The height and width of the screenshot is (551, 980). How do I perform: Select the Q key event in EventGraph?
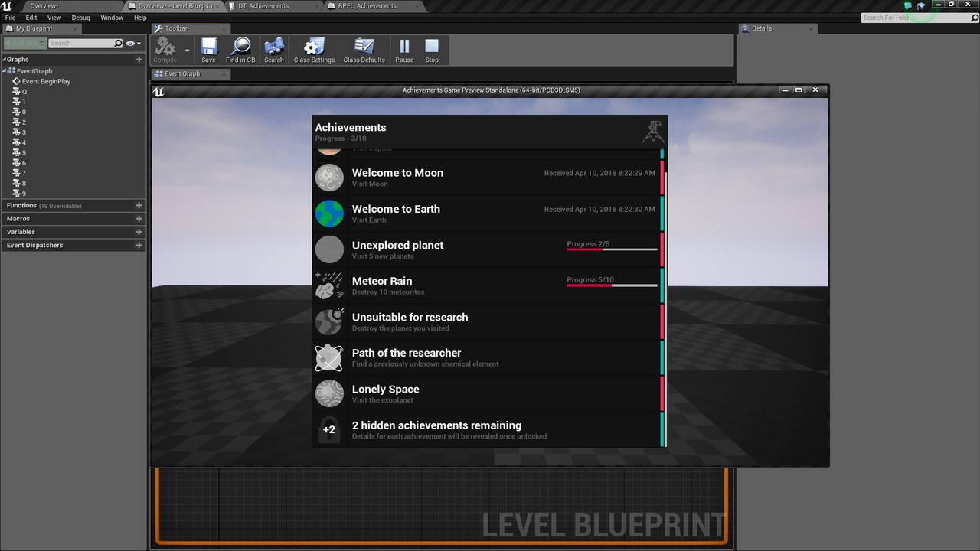(24, 91)
